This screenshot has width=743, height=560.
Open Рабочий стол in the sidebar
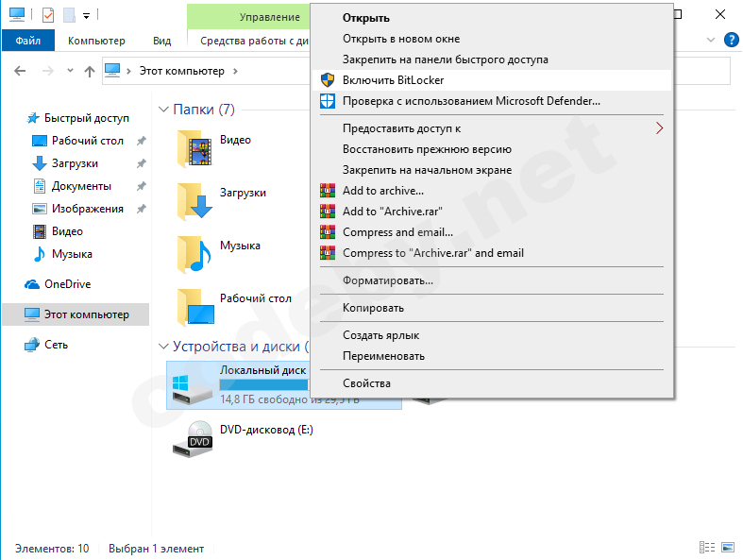(78, 141)
